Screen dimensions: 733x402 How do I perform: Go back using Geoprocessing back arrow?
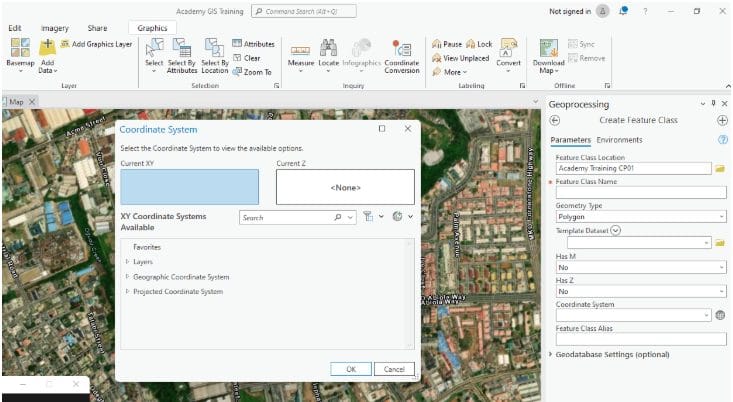click(x=555, y=120)
